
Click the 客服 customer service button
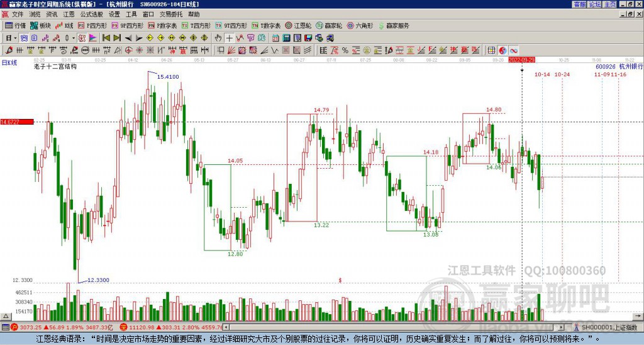(580, 4)
